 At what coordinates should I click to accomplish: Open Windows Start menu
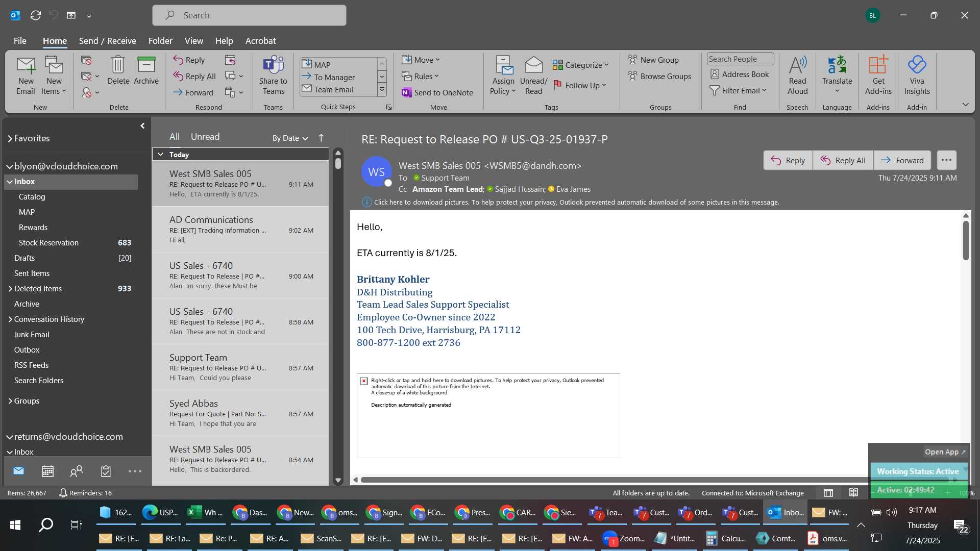[x=15, y=524]
